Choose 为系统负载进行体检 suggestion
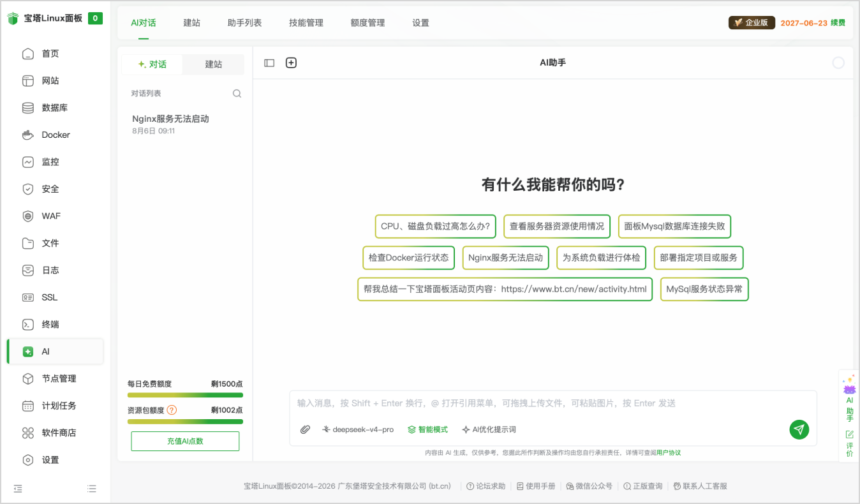 (x=602, y=258)
